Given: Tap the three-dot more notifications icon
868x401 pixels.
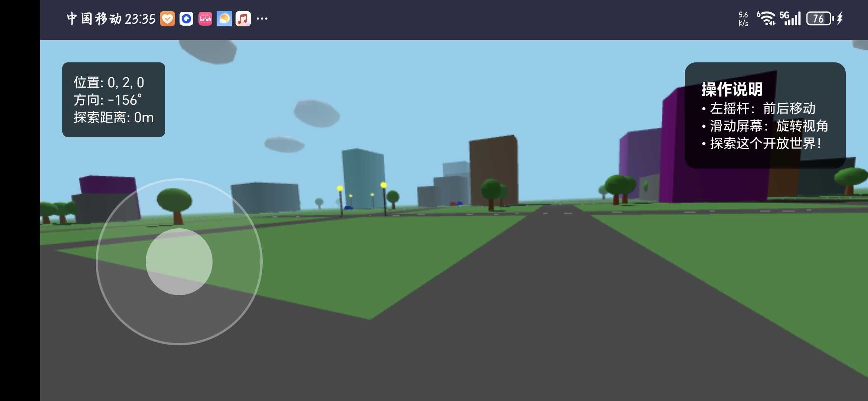Looking at the screenshot, I should tap(262, 19).
